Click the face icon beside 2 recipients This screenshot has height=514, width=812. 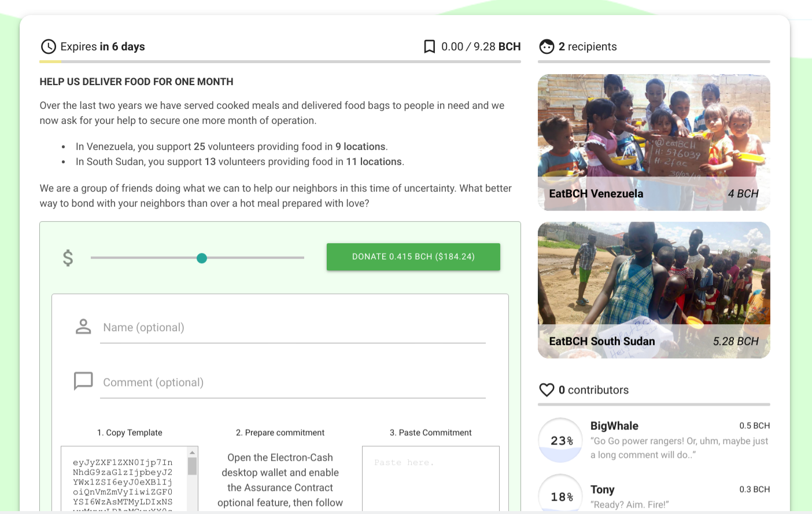[547, 47]
